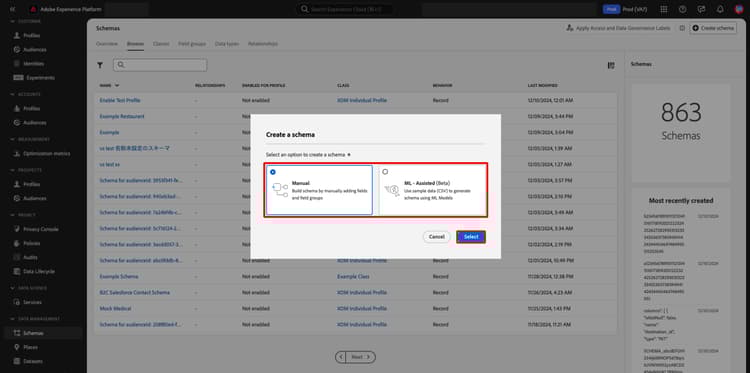
Task: Collapse the Data Management sidebar section
Action: coord(12,319)
